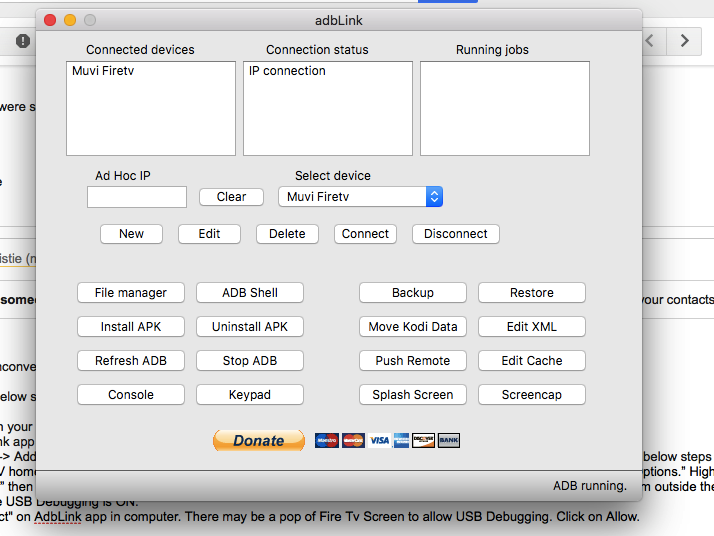Screen dimensions: 714x536
Task: Open the Select device dropdown
Action: click(360, 197)
